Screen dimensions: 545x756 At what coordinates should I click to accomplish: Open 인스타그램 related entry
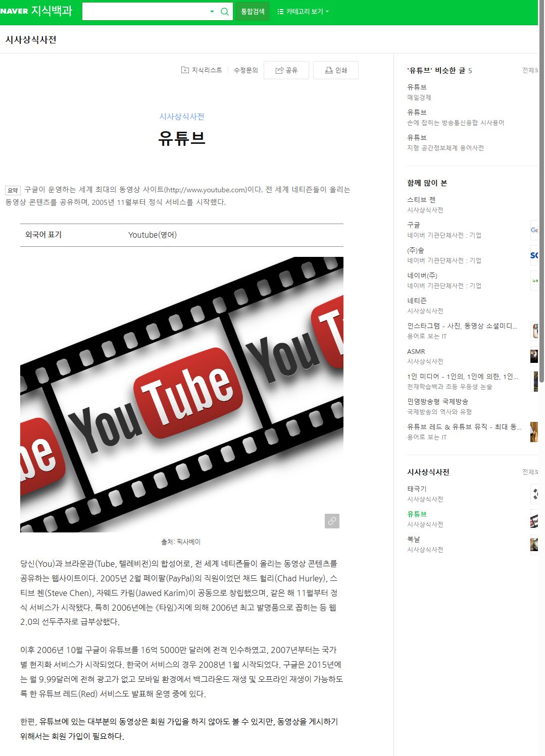(x=462, y=326)
